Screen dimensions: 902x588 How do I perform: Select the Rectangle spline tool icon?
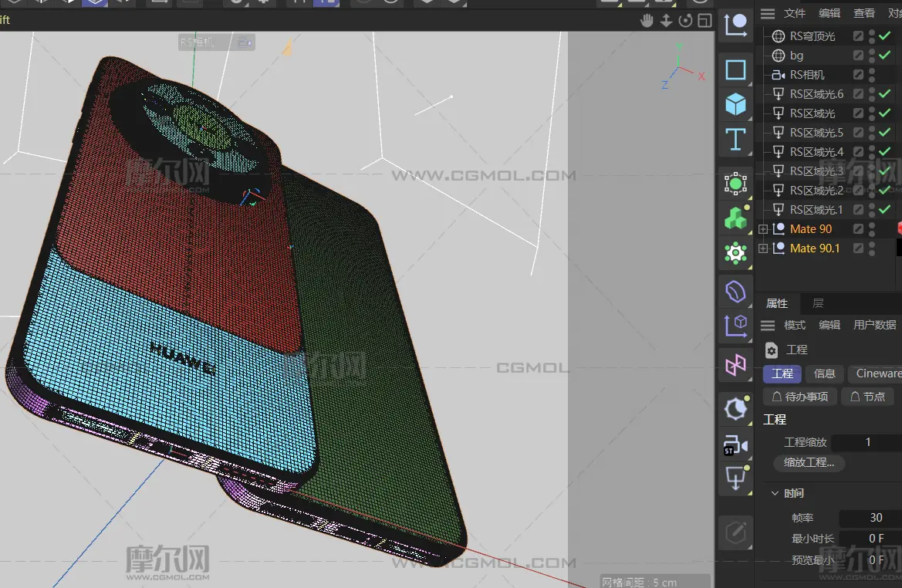click(735, 69)
